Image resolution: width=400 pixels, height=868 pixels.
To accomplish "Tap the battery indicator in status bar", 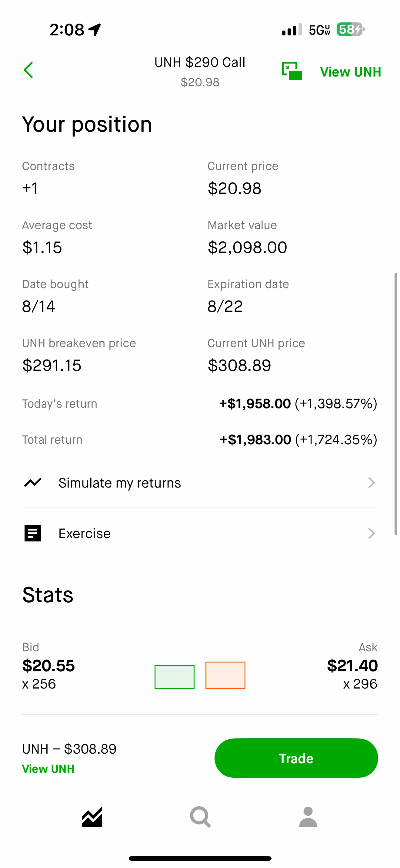I will coord(350,30).
